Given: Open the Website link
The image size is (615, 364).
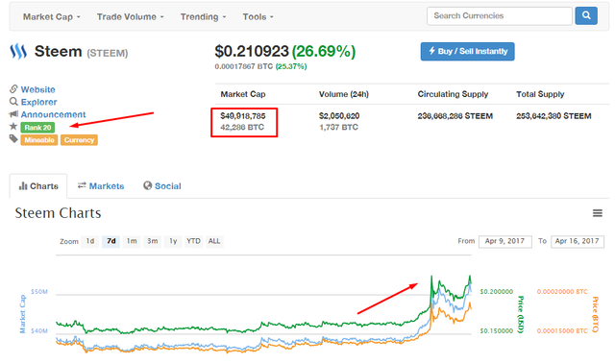Looking at the screenshot, I should click(38, 89).
